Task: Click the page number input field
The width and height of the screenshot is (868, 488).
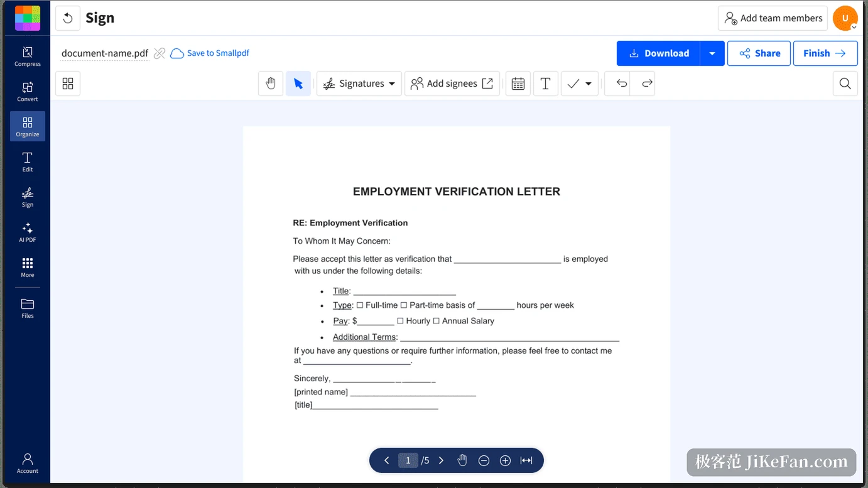Action: tap(408, 460)
